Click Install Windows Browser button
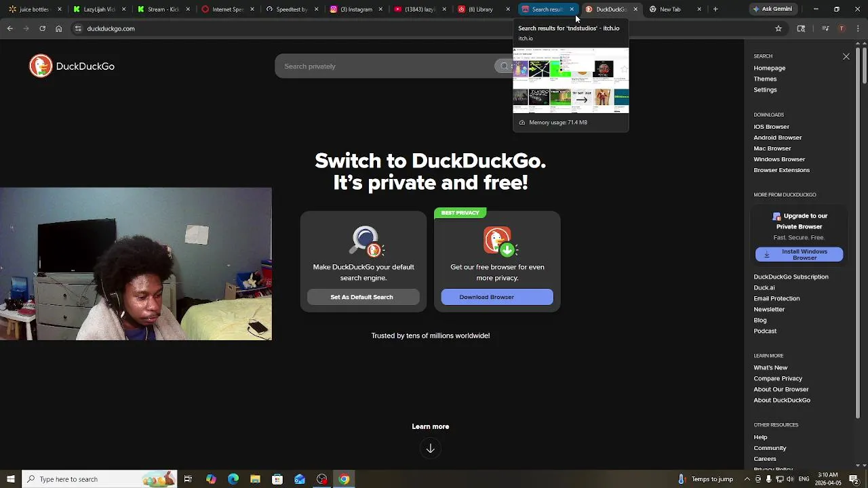Viewport: 868px width, 488px height. click(799, 254)
